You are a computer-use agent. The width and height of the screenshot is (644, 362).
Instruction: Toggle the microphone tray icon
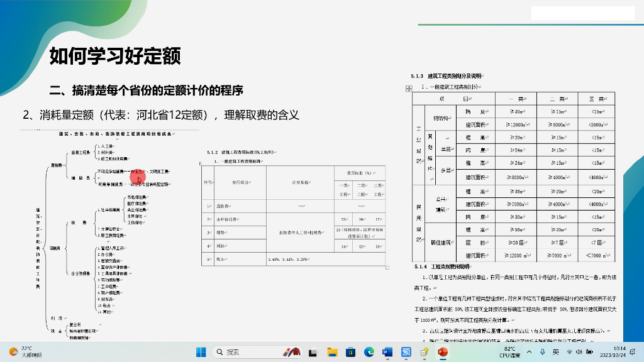542,352
